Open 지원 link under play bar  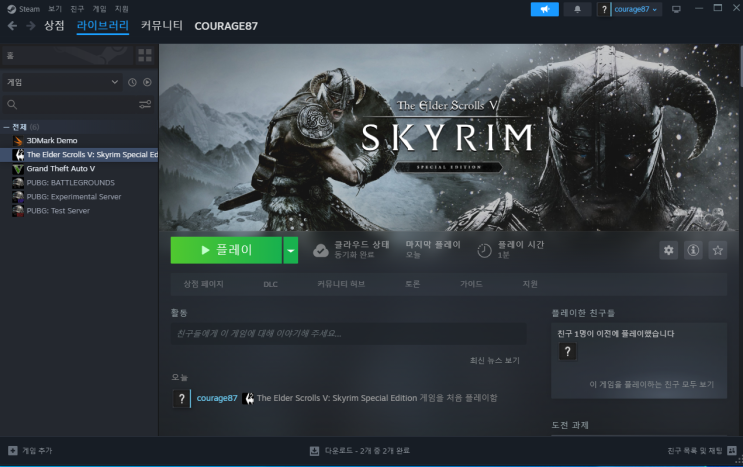(x=530, y=284)
